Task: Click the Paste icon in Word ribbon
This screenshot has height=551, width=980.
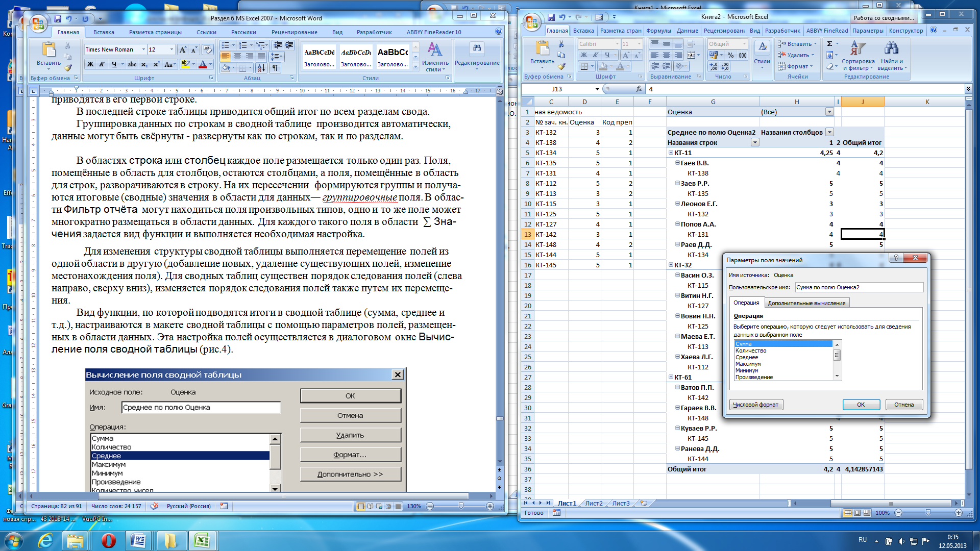Action: tap(48, 51)
